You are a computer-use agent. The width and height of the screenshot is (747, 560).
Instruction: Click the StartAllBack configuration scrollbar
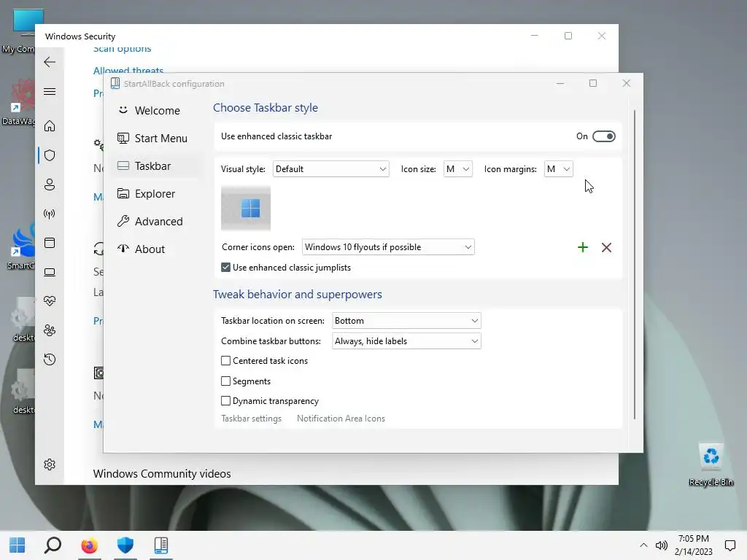[x=635, y=264]
